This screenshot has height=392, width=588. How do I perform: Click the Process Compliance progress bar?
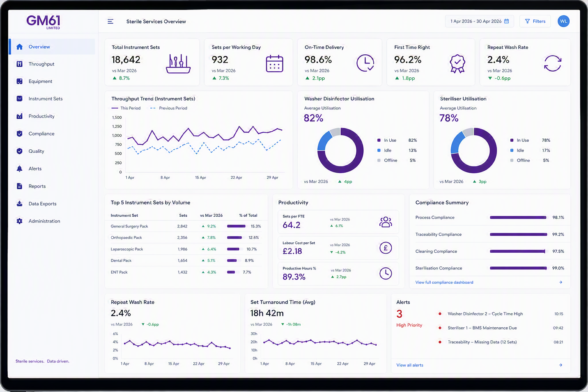click(518, 217)
